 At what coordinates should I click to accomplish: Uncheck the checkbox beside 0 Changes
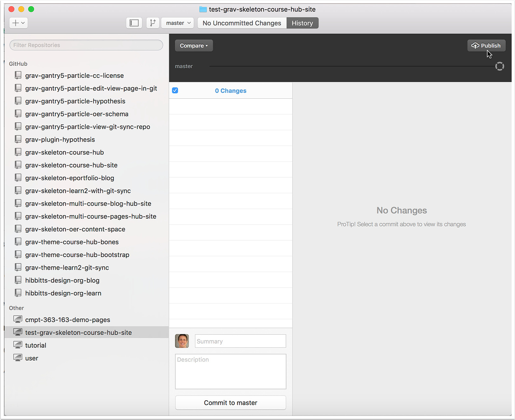175,90
